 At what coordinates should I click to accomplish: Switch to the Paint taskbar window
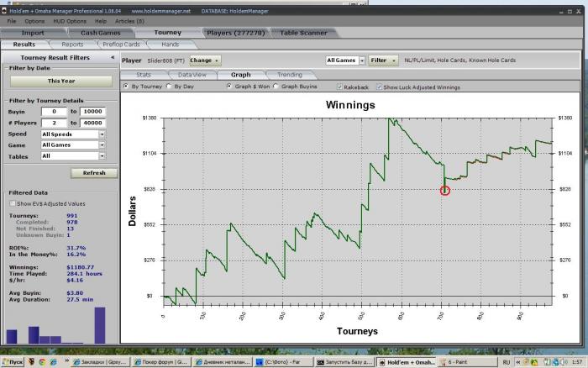466,362
